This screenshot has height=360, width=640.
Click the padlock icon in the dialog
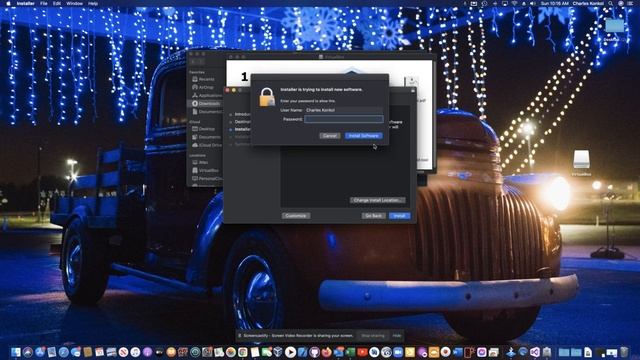point(267,98)
